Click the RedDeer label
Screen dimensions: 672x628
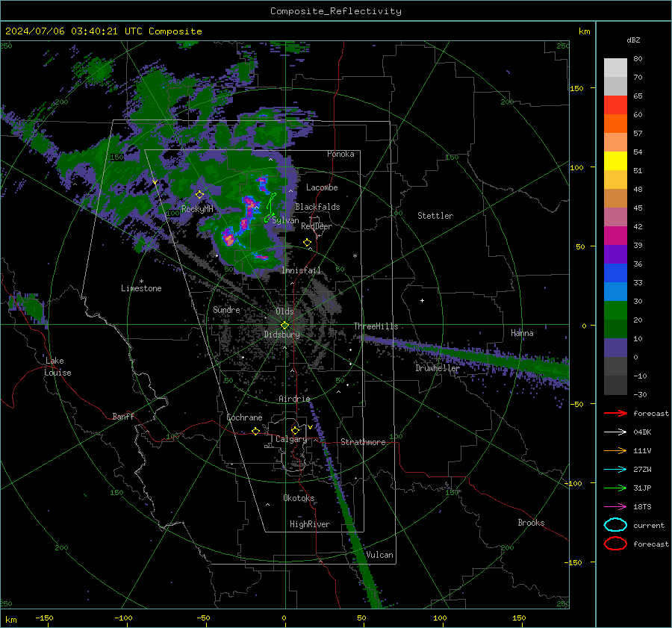[317, 226]
